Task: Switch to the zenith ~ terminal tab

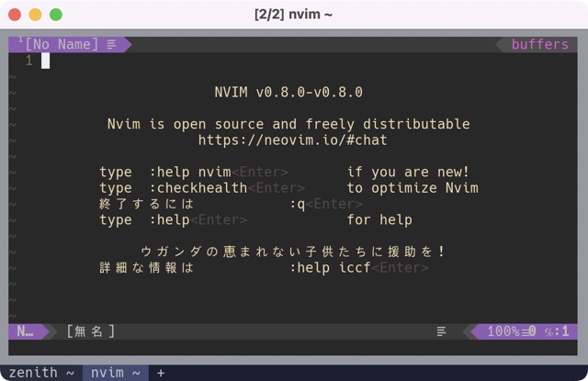Action: pos(41,373)
